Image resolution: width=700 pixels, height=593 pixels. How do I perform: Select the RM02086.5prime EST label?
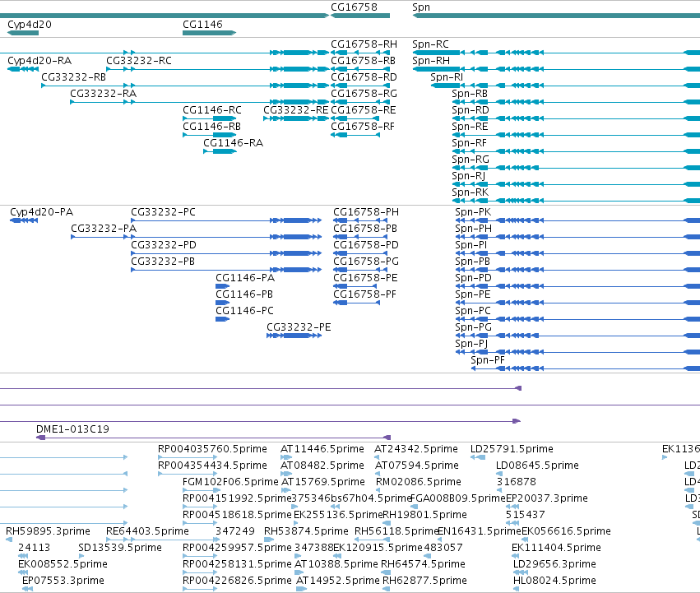pos(419,482)
